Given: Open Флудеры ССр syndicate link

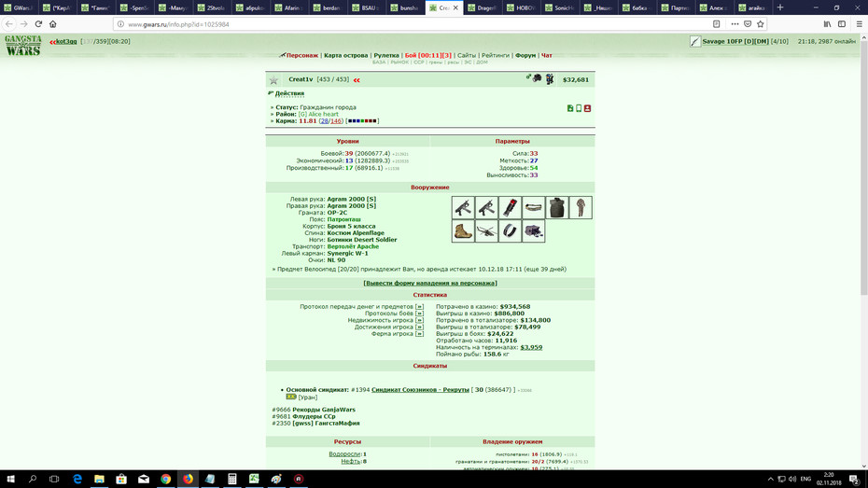Looking at the screenshot, I should (314, 416).
